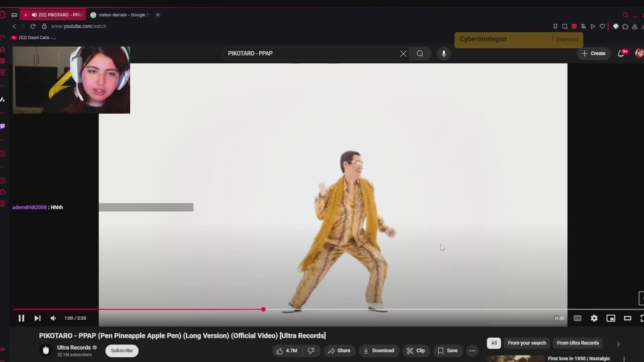
Task: Click the 1:00 / 2:33 time display
Action: point(75,318)
